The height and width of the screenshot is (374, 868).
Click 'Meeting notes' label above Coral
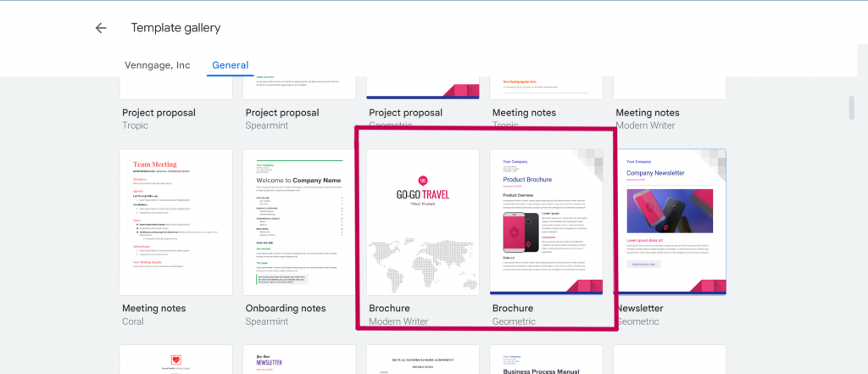[x=154, y=308]
